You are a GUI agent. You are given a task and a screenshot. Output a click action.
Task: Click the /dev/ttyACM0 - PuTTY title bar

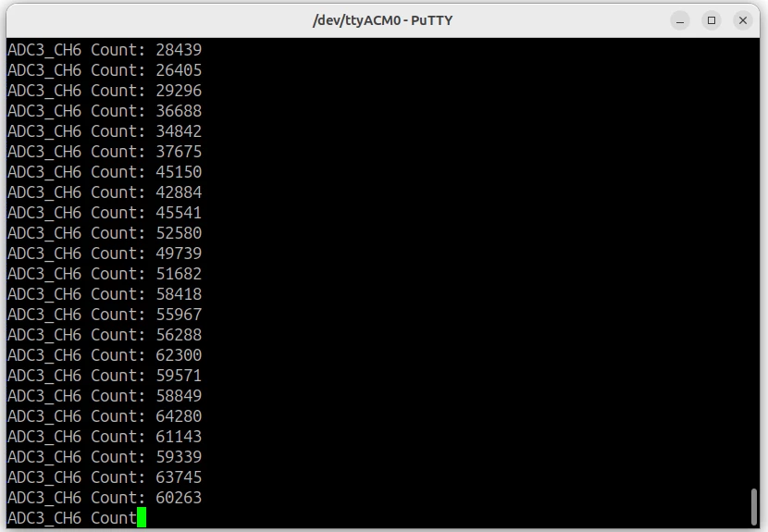pyautogui.click(x=382, y=20)
